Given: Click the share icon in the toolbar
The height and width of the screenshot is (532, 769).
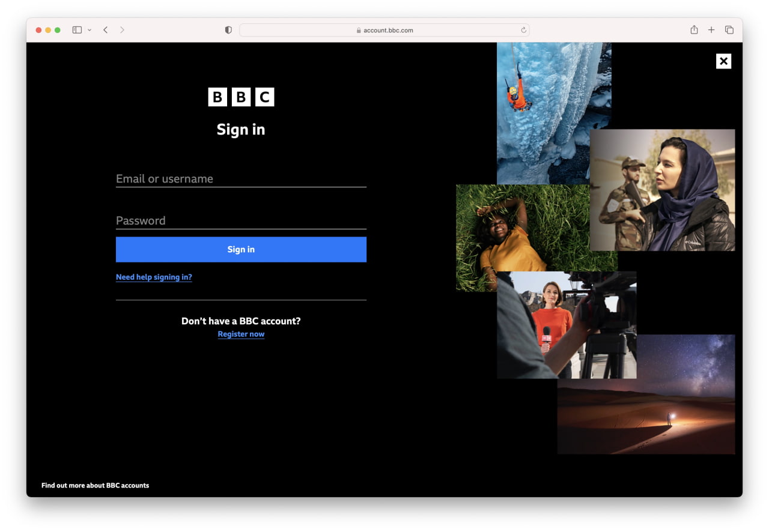Looking at the screenshot, I should pyautogui.click(x=694, y=29).
